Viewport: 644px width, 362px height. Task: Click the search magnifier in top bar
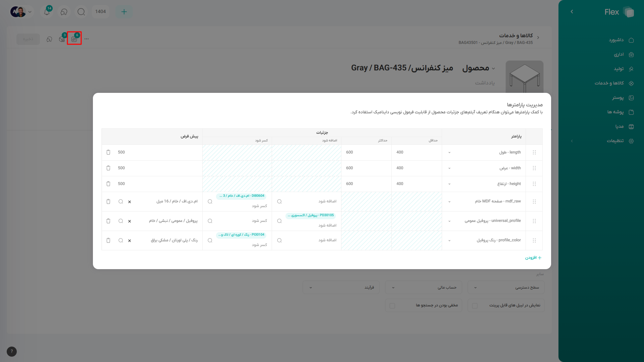81,12
